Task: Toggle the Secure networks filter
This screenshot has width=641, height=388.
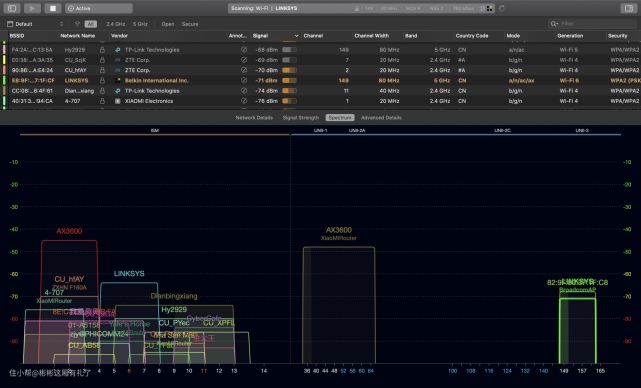Action: (x=190, y=24)
